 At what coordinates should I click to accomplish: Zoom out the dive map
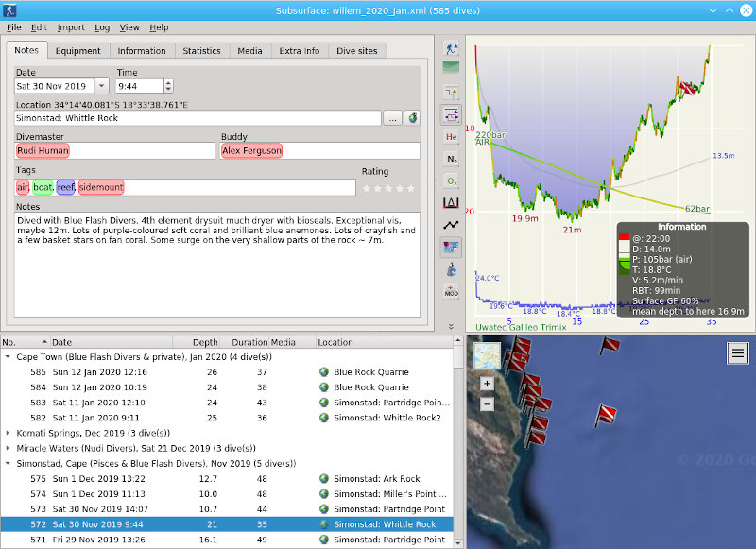[487, 403]
